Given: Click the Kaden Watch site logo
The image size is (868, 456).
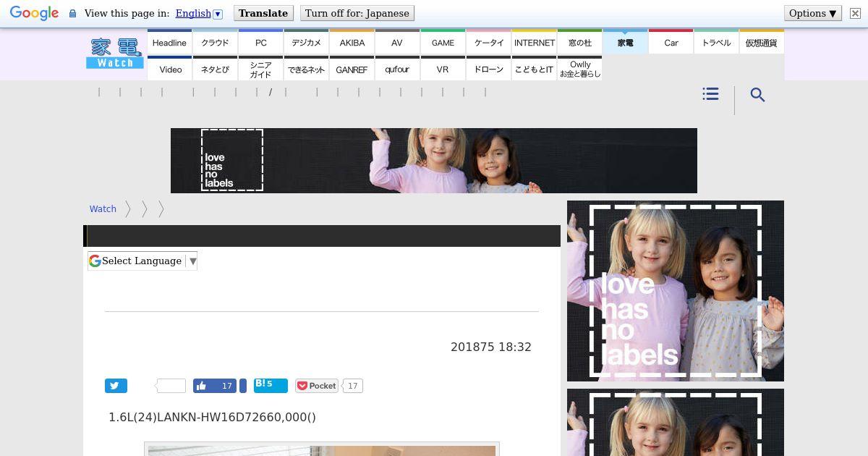Looking at the screenshot, I should (x=115, y=54).
